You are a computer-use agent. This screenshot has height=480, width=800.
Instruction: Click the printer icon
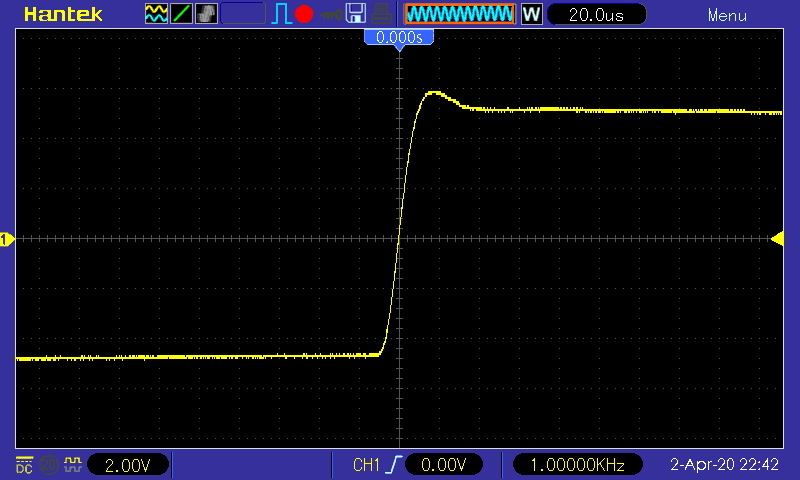pyautogui.click(x=381, y=14)
